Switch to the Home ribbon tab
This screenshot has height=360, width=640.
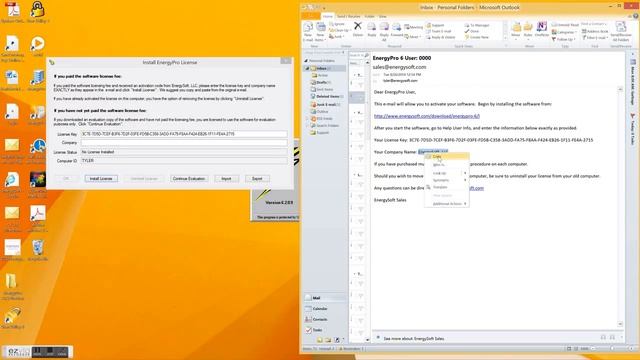[328, 16]
